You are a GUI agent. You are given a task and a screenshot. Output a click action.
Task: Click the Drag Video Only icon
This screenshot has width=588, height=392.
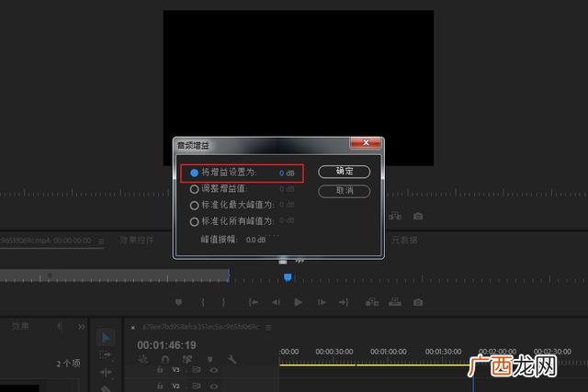click(x=283, y=261)
